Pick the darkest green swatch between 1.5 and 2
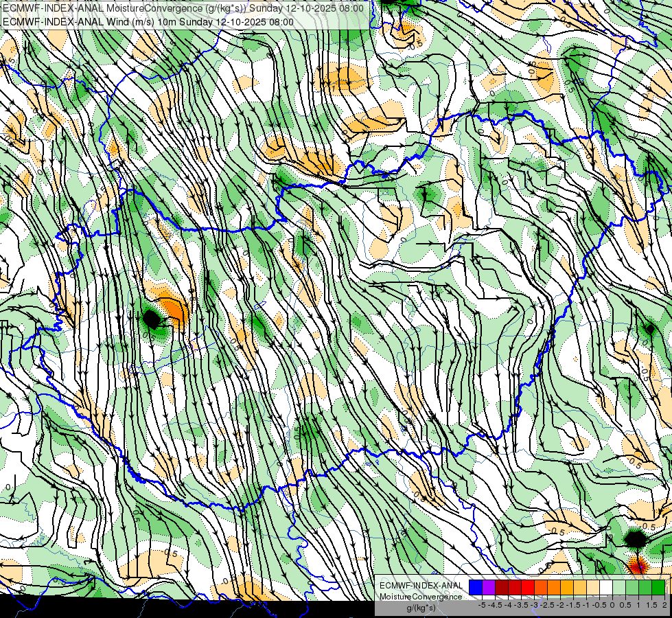Viewport: 672px width, 618px height. [x=658, y=587]
